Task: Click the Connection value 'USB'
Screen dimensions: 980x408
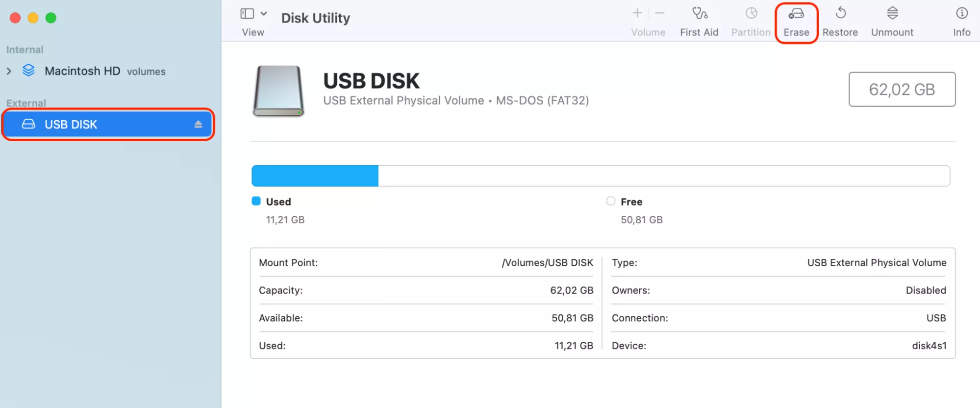Action: tap(936, 318)
